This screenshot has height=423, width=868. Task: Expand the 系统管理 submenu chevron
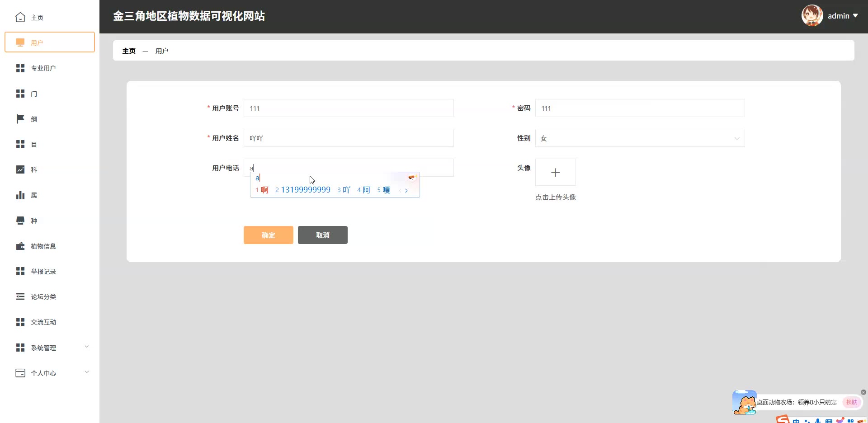point(87,347)
